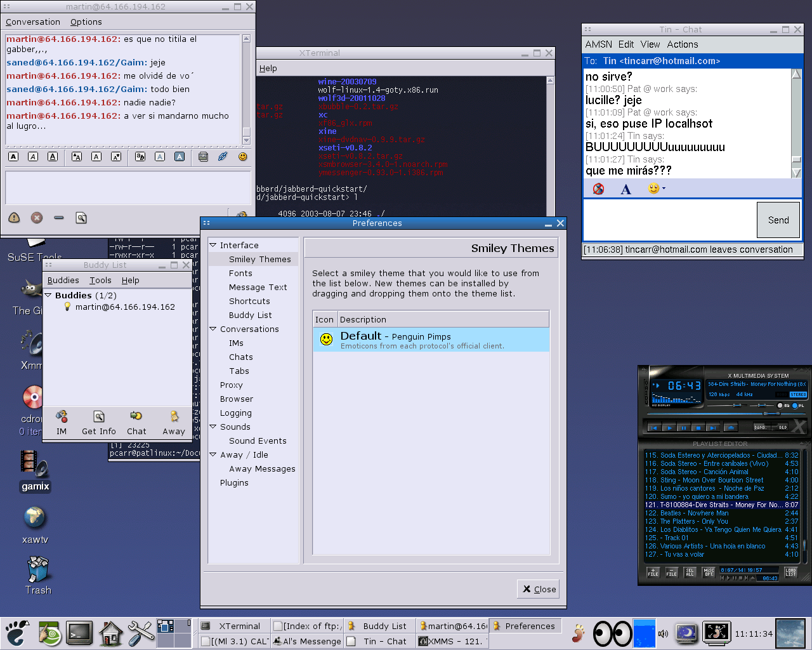Click the user info magnifier icon in Gaim
This screenshot has height=650, width=812.
pos(81,218)
